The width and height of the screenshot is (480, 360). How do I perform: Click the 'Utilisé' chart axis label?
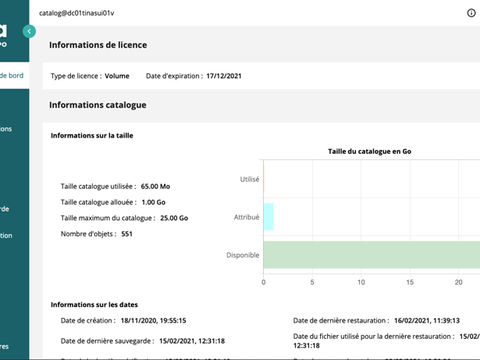coord(250,179)
